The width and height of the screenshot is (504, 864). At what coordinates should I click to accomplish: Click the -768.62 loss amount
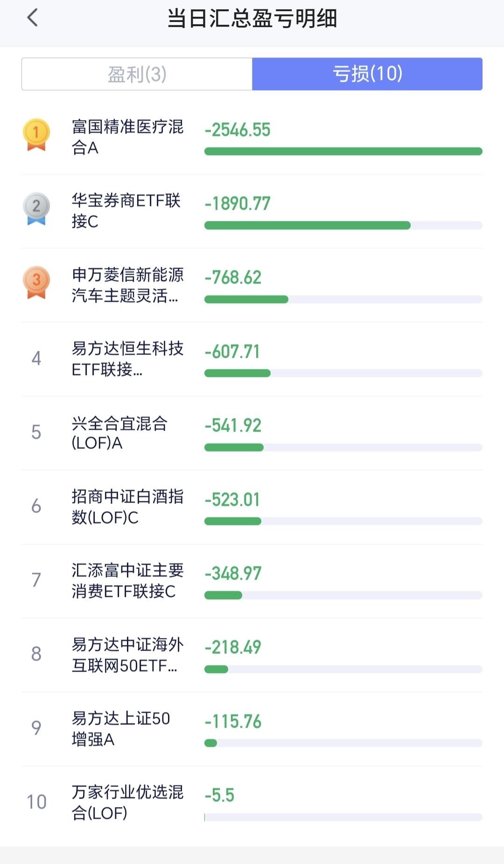pyautogui.click(x=233, y=277)
